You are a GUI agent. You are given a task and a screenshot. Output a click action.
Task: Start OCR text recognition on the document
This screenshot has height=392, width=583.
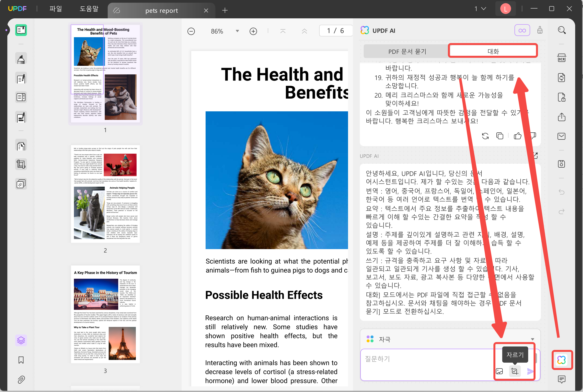pos(562,58)
